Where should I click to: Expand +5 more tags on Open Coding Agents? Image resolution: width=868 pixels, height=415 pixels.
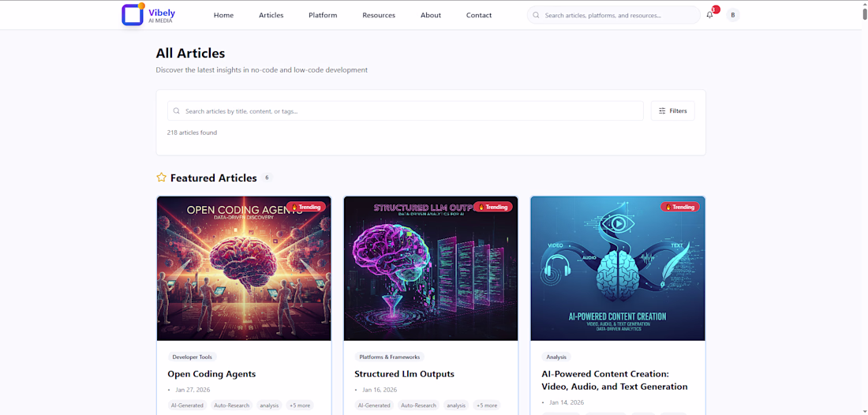pyautogui.click(x=300, y=405)
